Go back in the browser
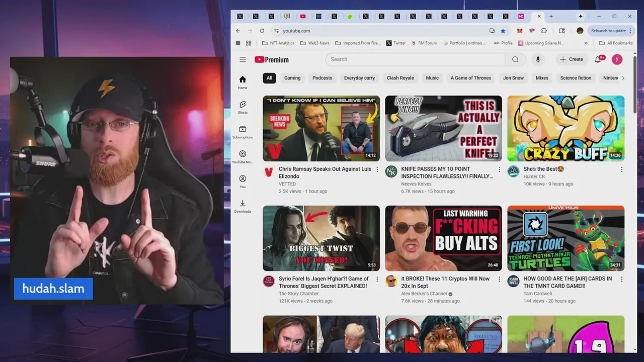Screen dimensions: 644x362 (x=238, y=31)
